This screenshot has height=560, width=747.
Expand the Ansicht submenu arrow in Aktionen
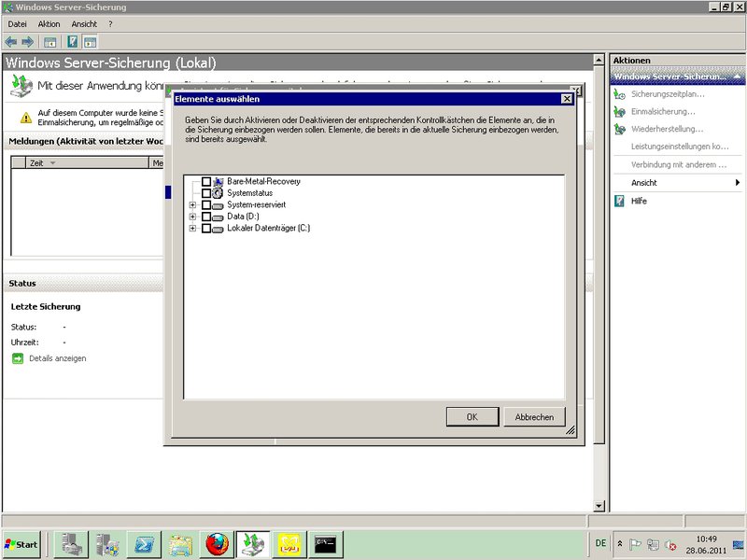point(738,182)
